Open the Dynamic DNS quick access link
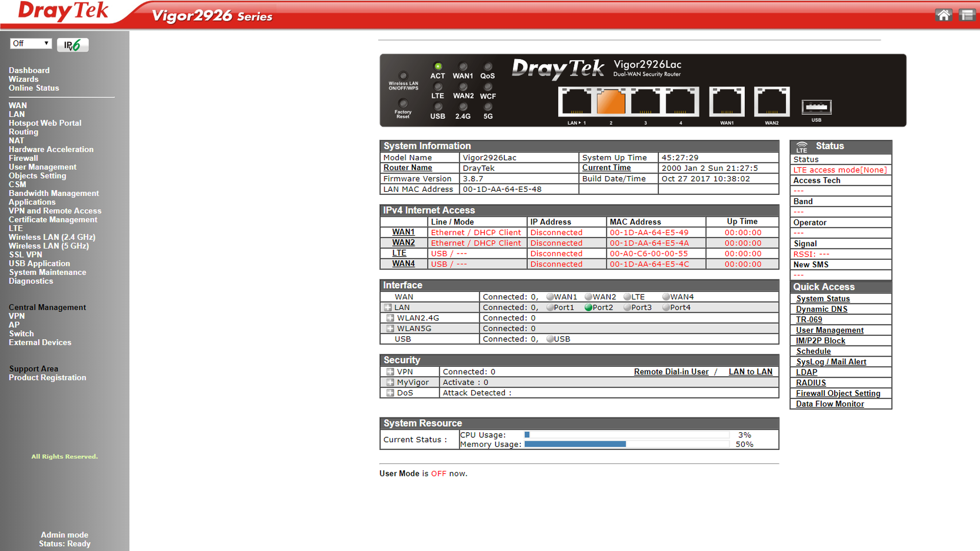 [x=821, y=309]
